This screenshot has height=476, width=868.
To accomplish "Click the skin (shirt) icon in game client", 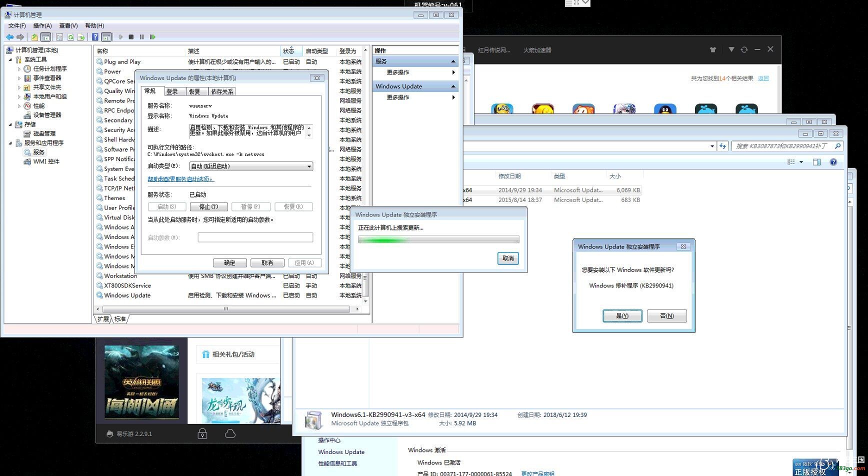I will pos(713,49).
